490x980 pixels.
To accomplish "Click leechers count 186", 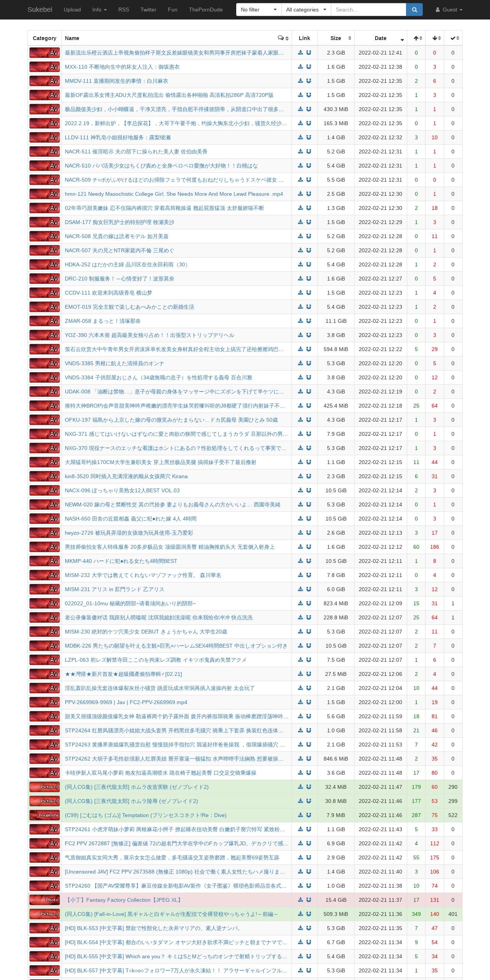I will point(435,547).
